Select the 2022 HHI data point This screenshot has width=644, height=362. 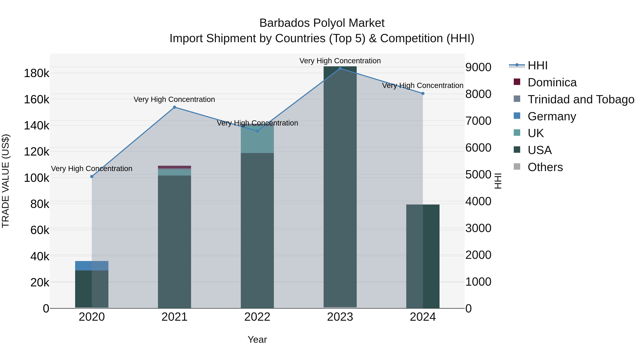pyautogui.click(x=257, y=131)
